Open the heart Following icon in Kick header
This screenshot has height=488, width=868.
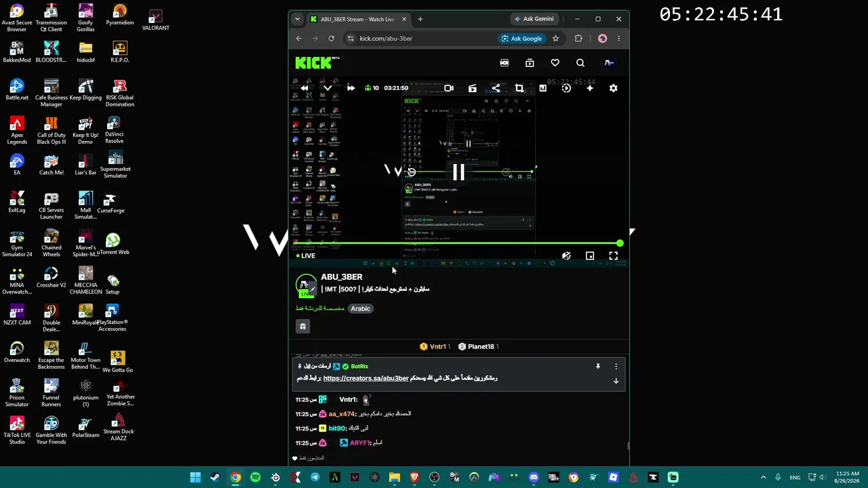tap(555, 63)
